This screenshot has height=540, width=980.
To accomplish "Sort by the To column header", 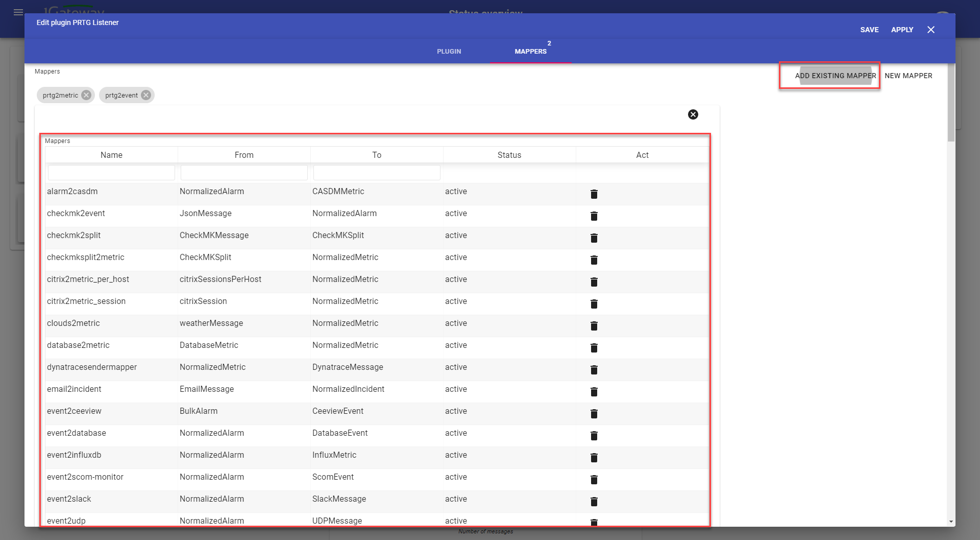I will click(x=377, y=155).
